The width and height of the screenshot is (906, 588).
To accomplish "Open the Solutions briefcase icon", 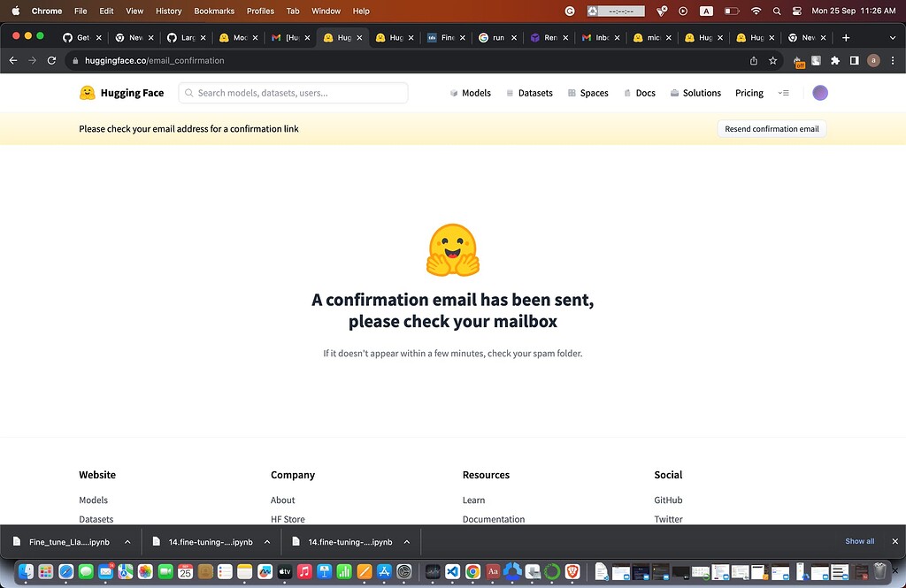I will (676, 92).
